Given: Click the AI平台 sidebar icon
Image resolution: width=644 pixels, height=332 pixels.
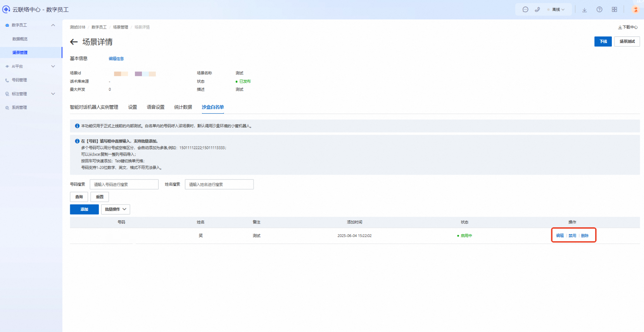Looking at the screenshot, I should click(x=7, y=66).
